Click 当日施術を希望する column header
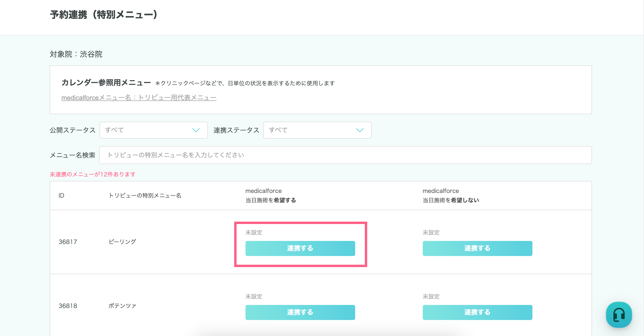The height and width of the screenshot is (336, 644). (270, 196)
